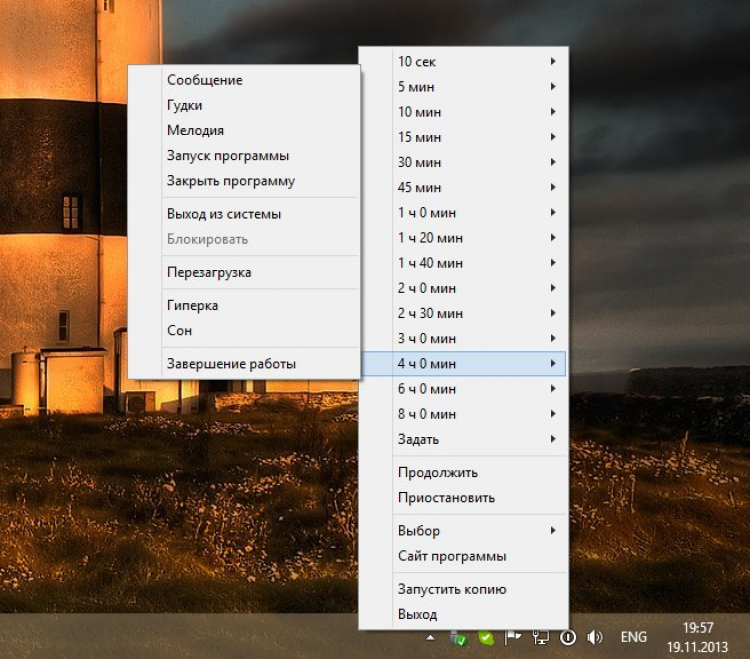Click the device icon with green checkmark
Screen dimensions: 750x659
[458, 637]
